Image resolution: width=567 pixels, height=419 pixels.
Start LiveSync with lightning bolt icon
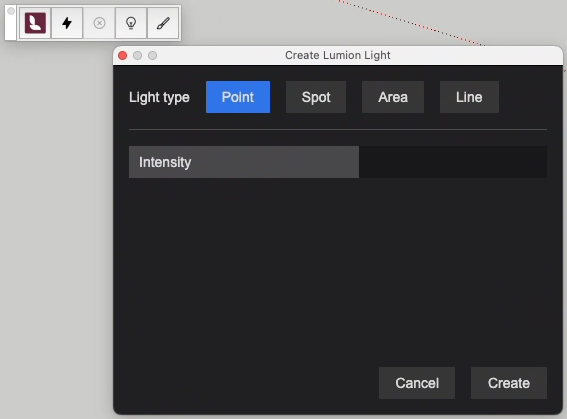click(67, 23)
